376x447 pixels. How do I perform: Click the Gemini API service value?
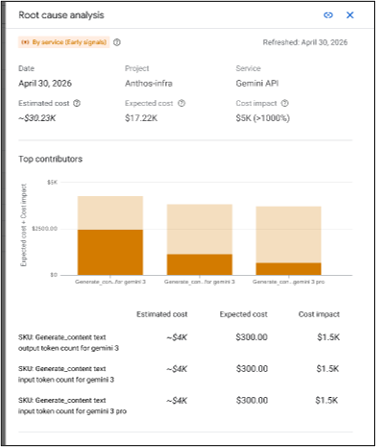click(257, 83)
